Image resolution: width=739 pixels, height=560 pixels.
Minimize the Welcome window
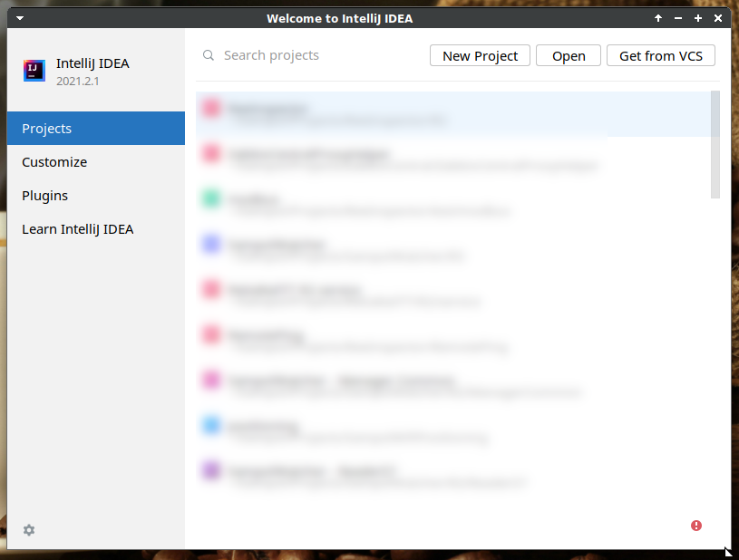[x=678, y=18]
